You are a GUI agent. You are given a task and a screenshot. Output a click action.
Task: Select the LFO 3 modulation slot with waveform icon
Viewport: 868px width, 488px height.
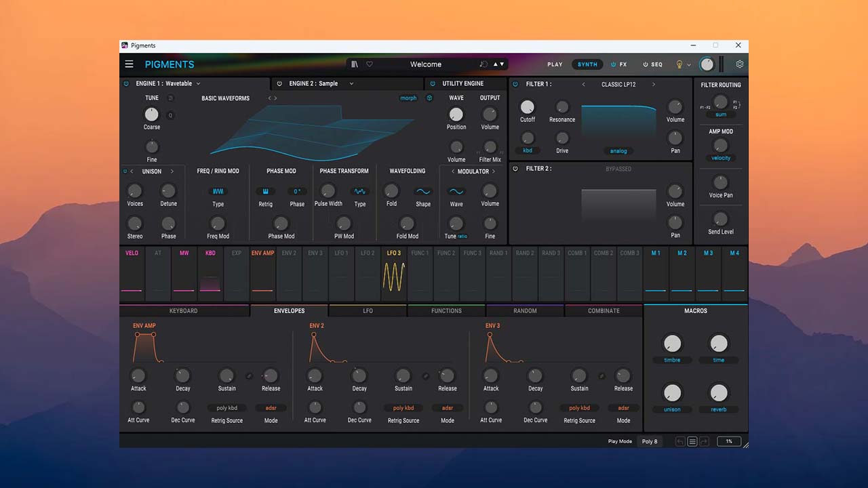[393, 274]
